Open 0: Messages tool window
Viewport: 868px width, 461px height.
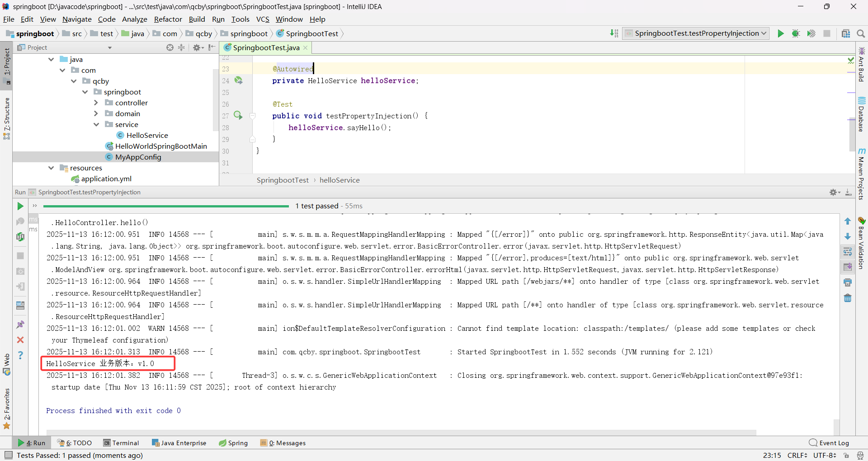point(283,443)
